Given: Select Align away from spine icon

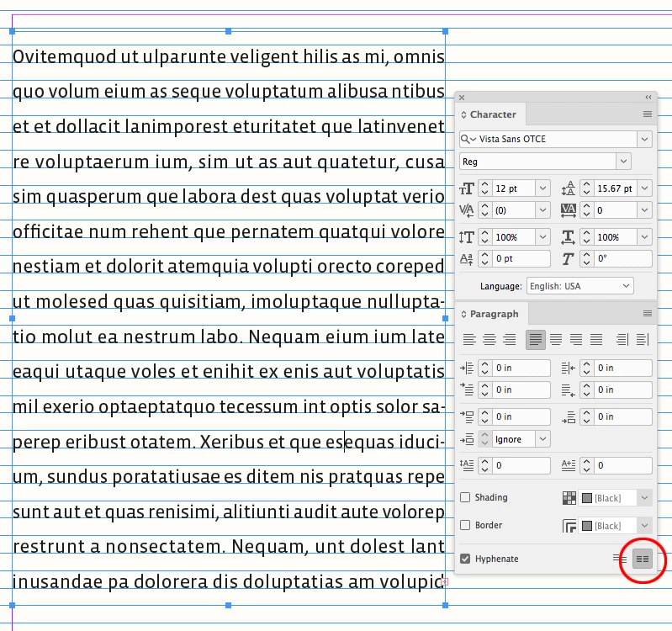Looking at the screenshot, I should pyautogui.click(x=643, y=340).
